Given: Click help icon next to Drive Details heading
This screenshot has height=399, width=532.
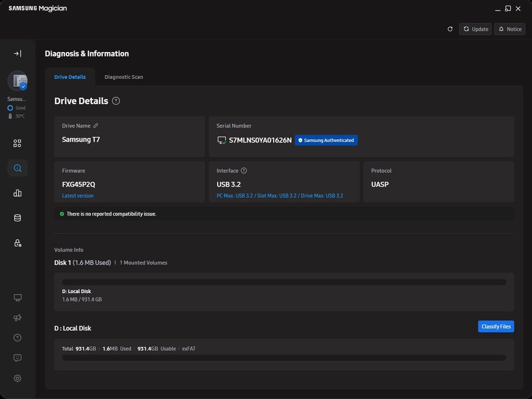Looking at the screenshot, I should (x=116, y=101).
